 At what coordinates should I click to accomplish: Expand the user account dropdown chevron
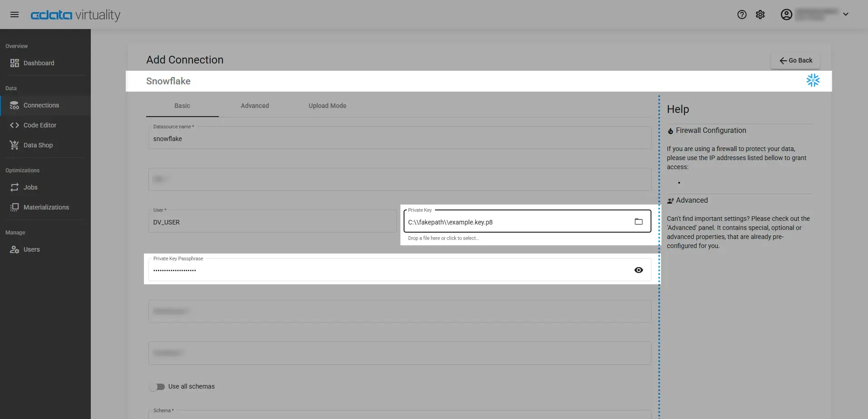pos(846,15)
